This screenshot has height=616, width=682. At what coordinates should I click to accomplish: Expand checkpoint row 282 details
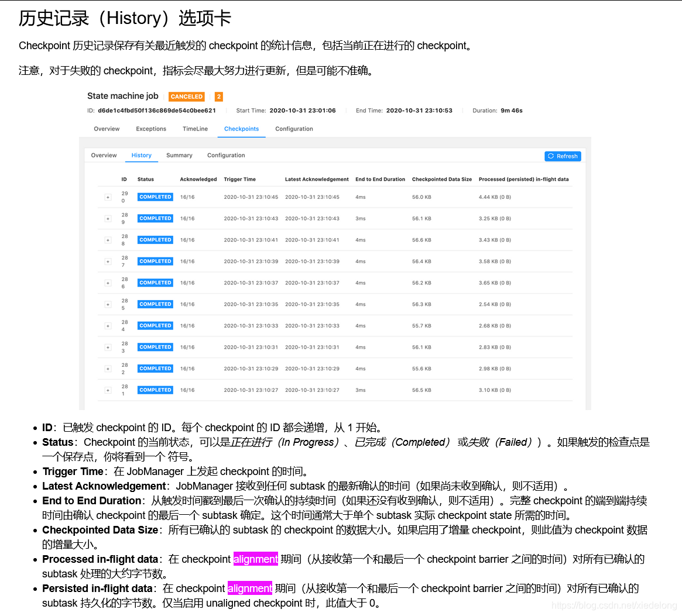tap(108, 369)
